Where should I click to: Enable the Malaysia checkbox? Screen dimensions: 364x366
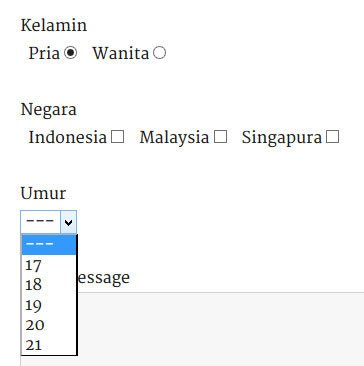220,137
